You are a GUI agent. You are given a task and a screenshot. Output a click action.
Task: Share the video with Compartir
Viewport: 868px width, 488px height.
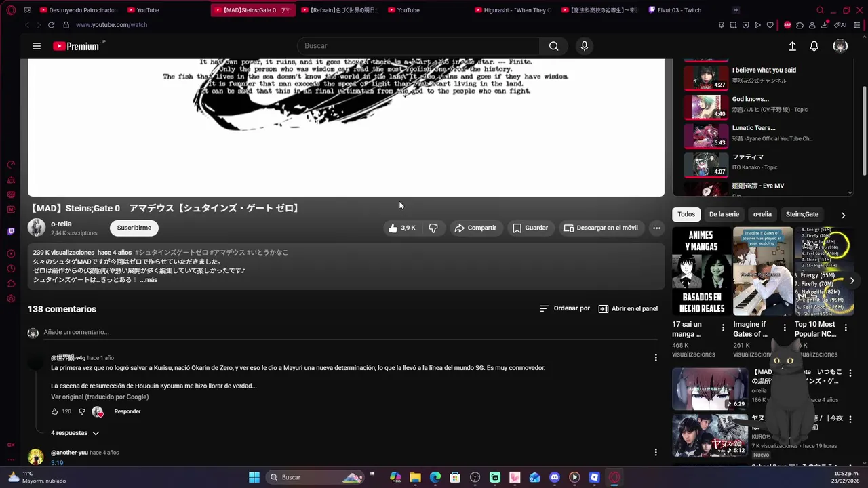(475, 228)
